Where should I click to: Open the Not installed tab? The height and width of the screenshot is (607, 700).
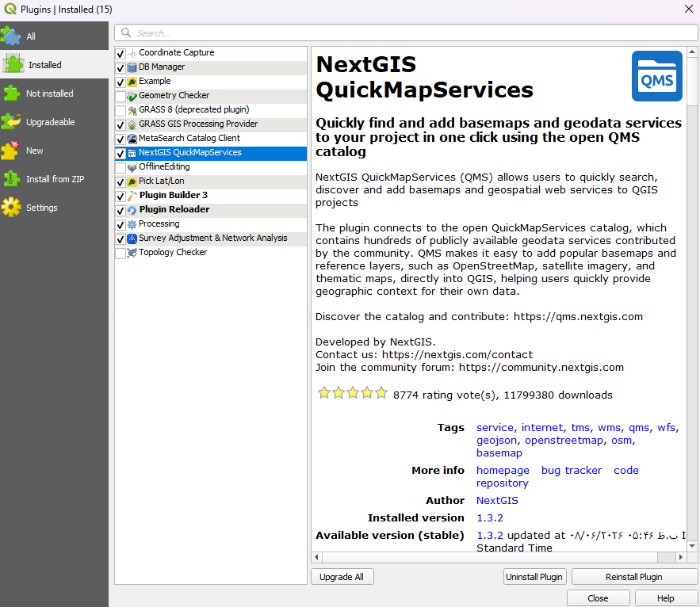click(54, 94)
